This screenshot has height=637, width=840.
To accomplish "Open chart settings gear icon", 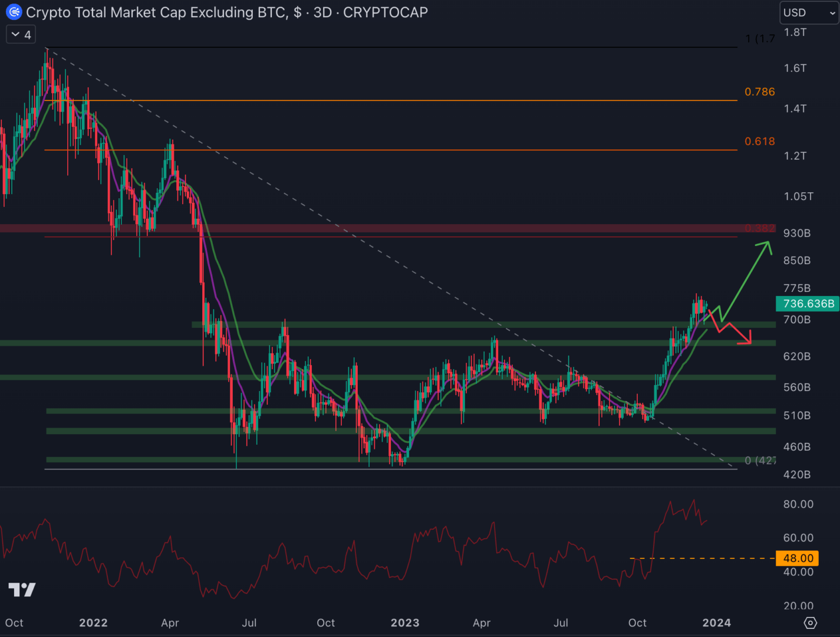I will coord(810,623).
